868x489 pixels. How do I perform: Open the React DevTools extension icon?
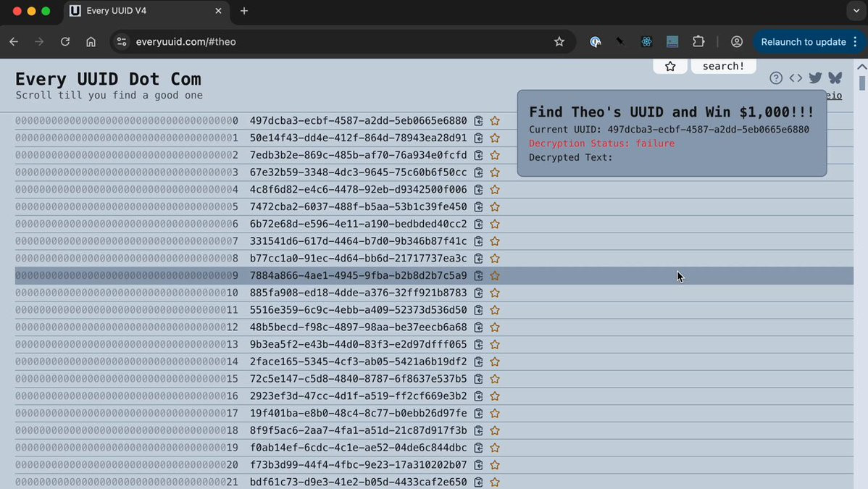(x=646, y=41)
